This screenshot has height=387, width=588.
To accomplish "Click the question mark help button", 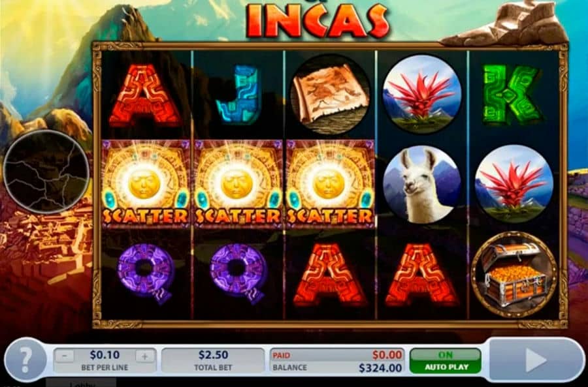I will 25,359.
